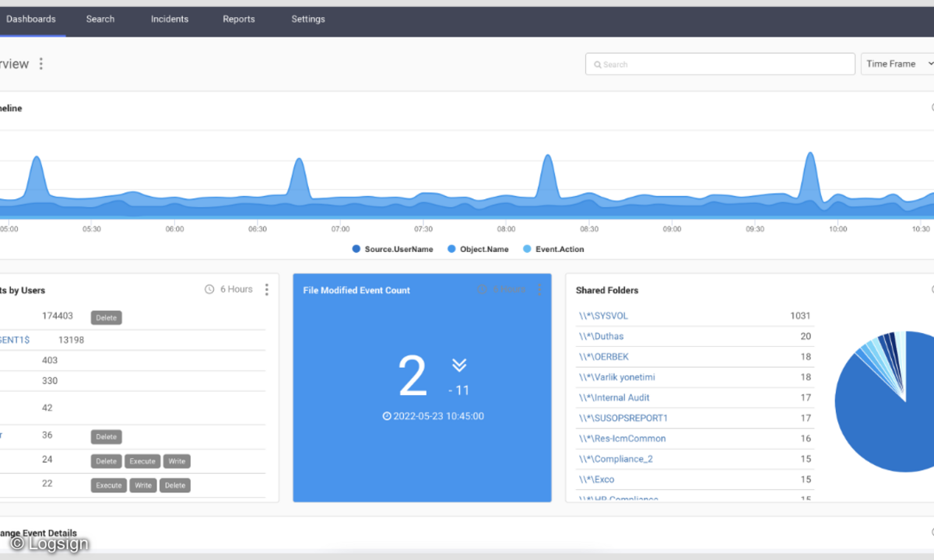Screen dimensions: 934x560
Task: Click faded clock icon on File Modified card
Action: pyautogui.click(x=482, y=289)
